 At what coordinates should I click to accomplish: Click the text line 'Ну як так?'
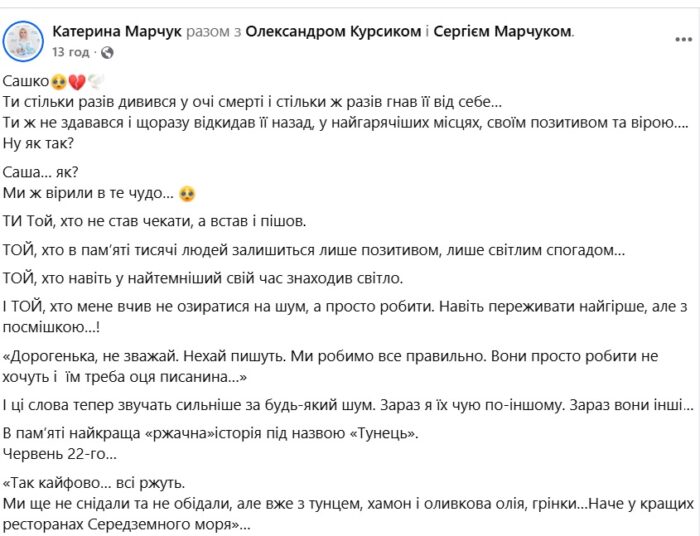click(39, 142)
